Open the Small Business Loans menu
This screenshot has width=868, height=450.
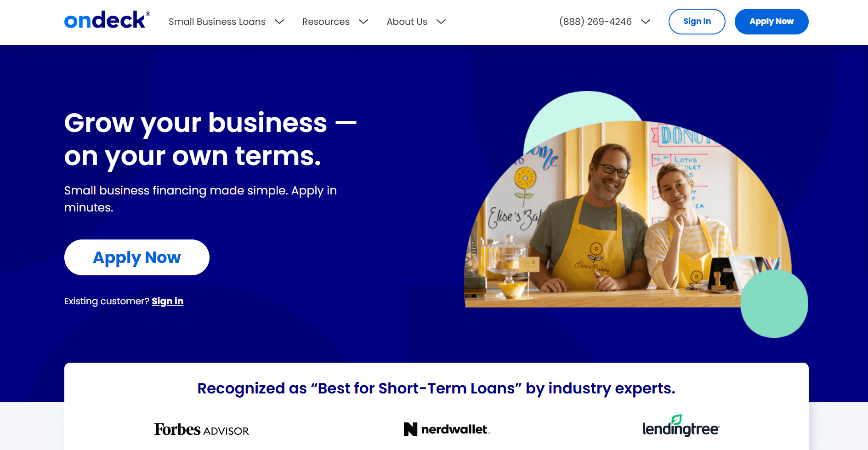[217, 22]
